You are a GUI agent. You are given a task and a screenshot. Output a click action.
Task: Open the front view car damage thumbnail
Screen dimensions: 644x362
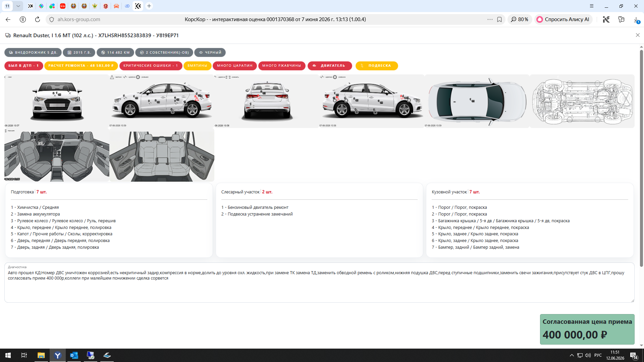pos(57,101)
